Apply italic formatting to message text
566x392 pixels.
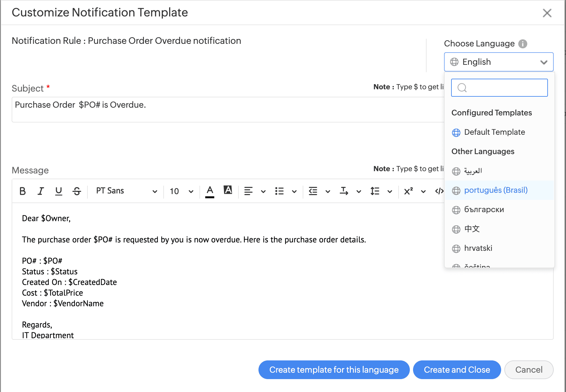coord(41,191)
